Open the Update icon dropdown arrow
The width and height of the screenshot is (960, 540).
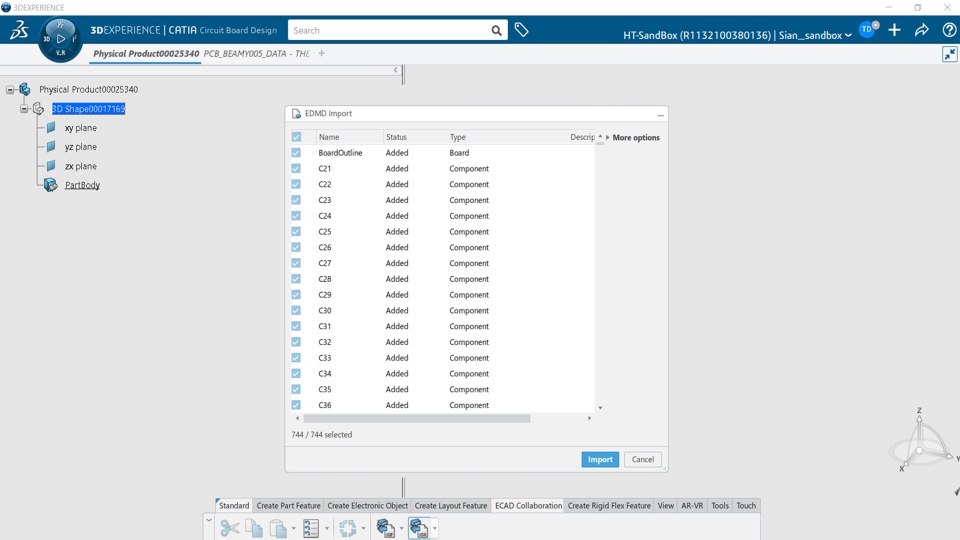(x=363, y=528)
